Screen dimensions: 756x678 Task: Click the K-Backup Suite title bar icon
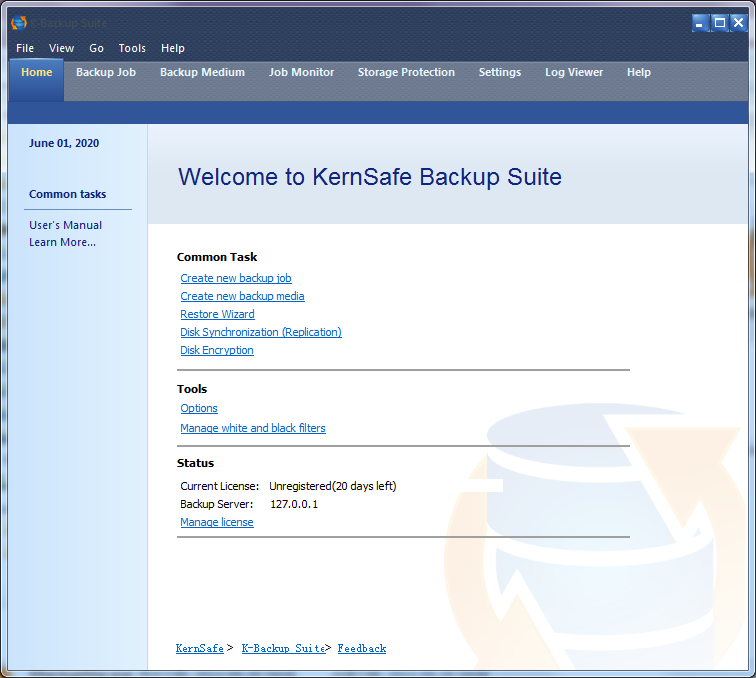click(x=18, y=22)
